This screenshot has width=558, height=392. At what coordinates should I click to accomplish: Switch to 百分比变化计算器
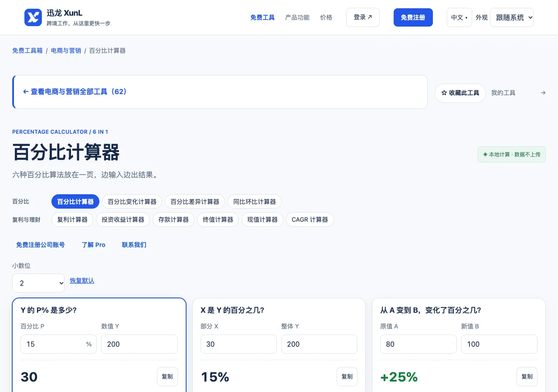132,202
